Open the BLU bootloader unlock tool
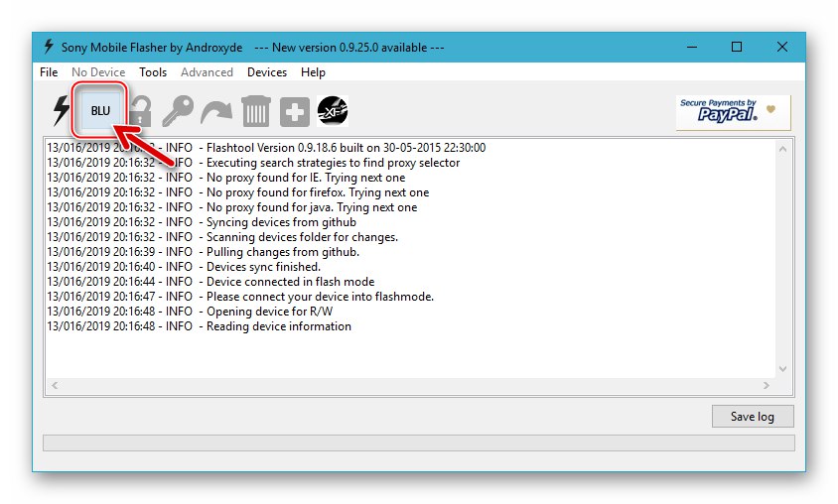The width and height of the screenshot is (838, 504). [x=100, y=110]
